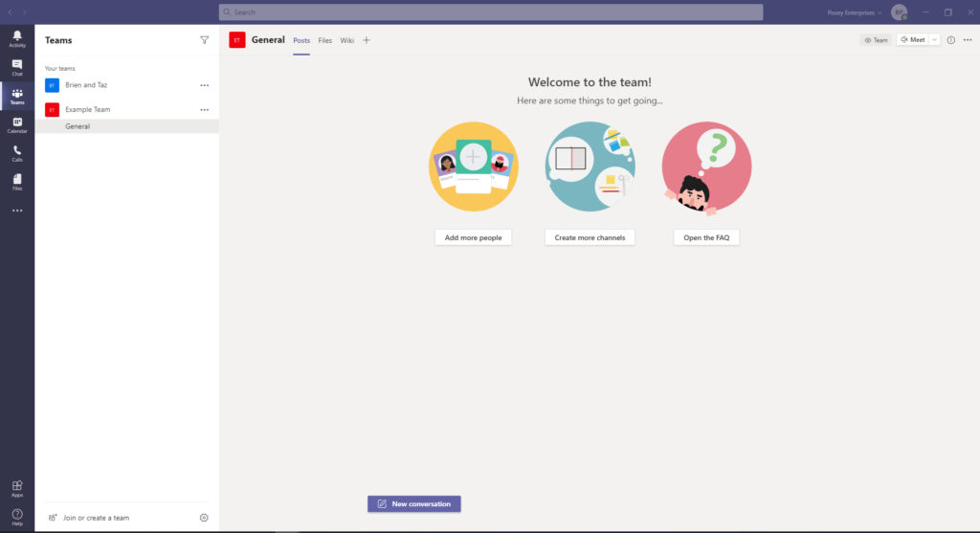Go back with the back arrow

click(10, 11)
